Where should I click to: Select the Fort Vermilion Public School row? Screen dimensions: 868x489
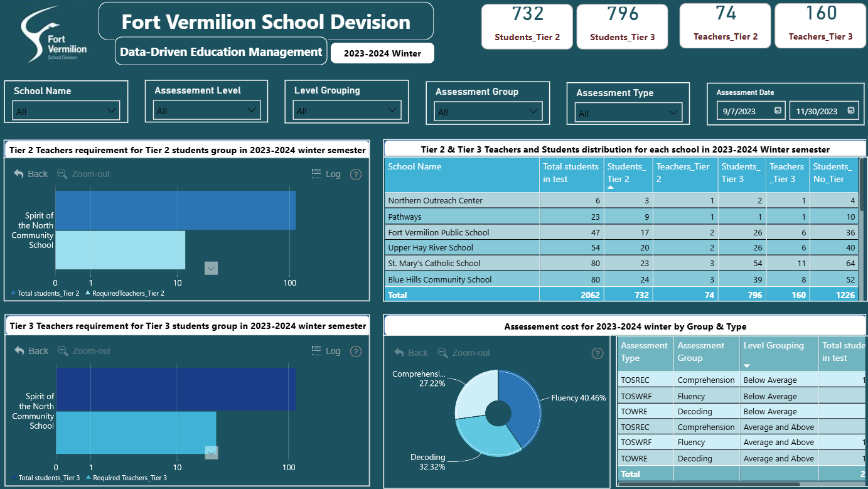pos(621,232)
